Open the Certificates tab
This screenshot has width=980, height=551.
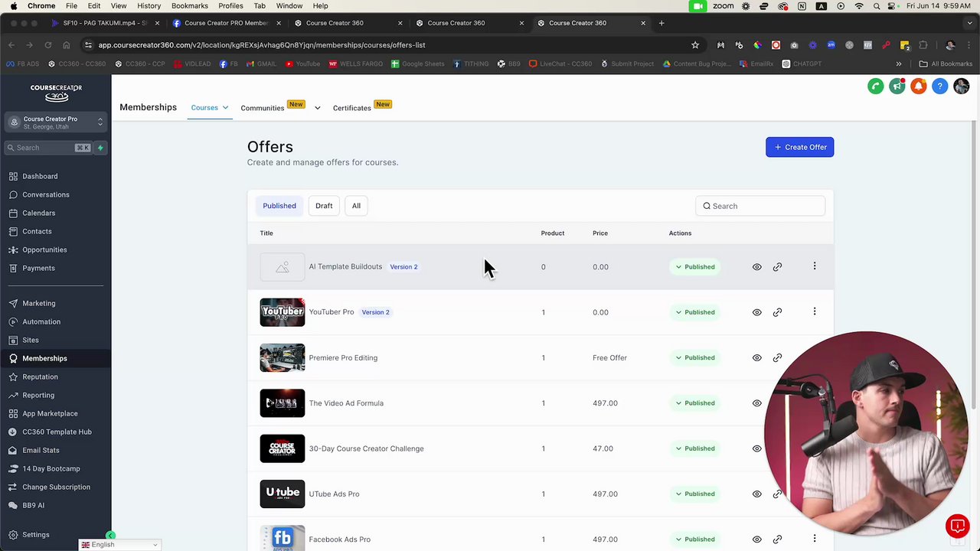(352, 108)
